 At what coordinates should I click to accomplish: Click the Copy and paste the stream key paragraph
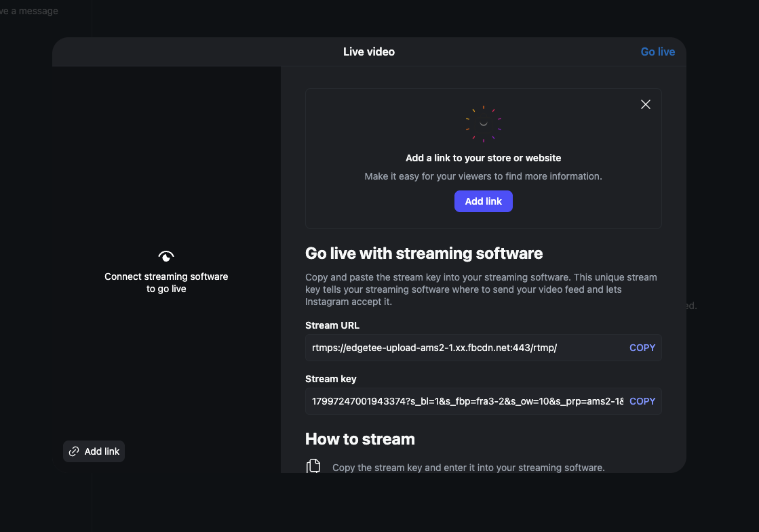coord(481,289)
